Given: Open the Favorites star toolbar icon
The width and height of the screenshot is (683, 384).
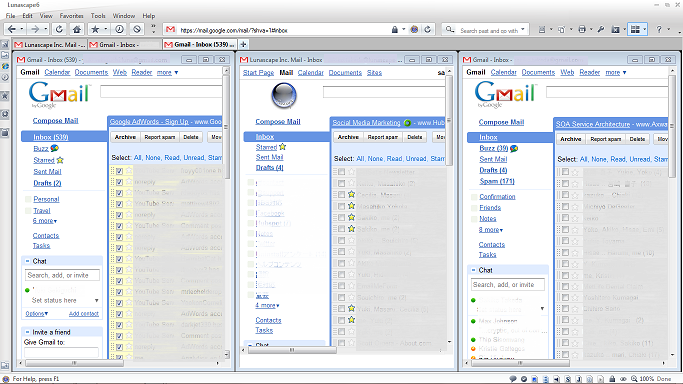Looking at the screenshot, I should 95,29.
